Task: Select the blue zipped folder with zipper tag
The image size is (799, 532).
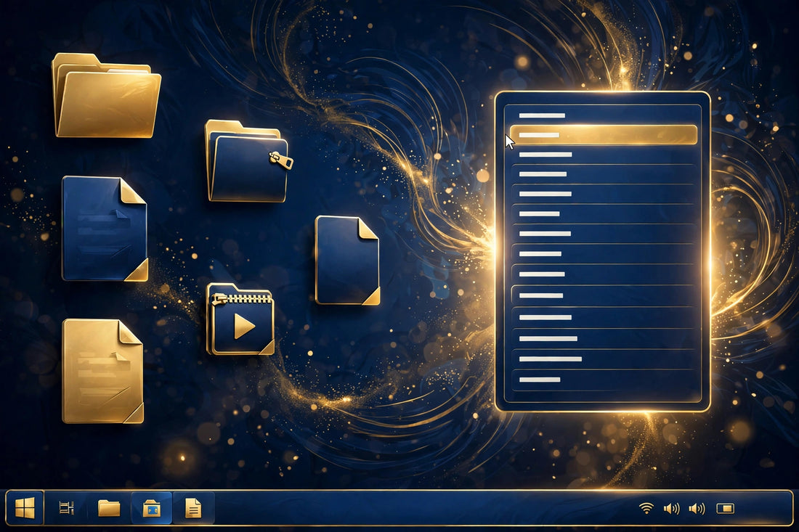Action: coord(248,161)
